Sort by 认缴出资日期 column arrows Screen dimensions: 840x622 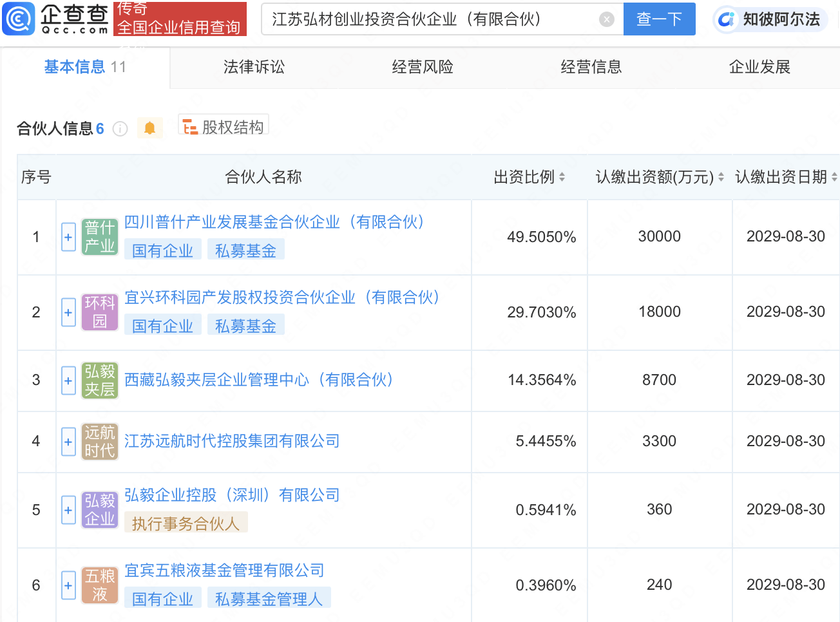point(834,177)
